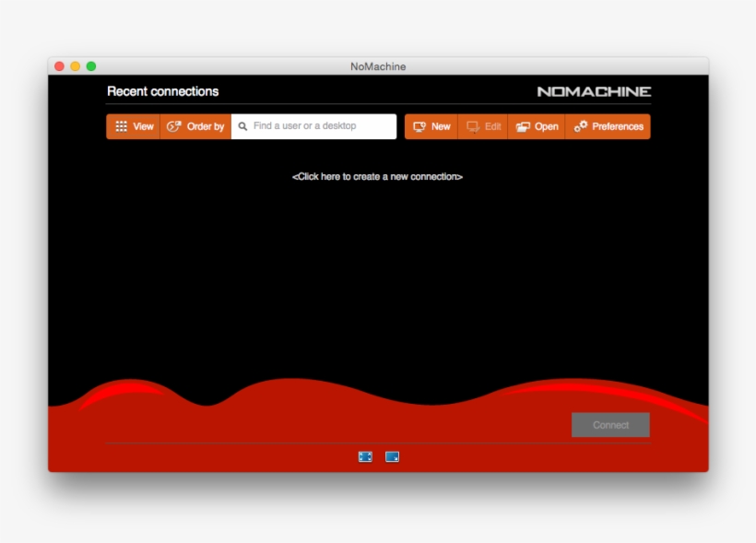The image size is (756, 543).
Task: Click the 'Recent connections' heading
Action: [162, 91]
